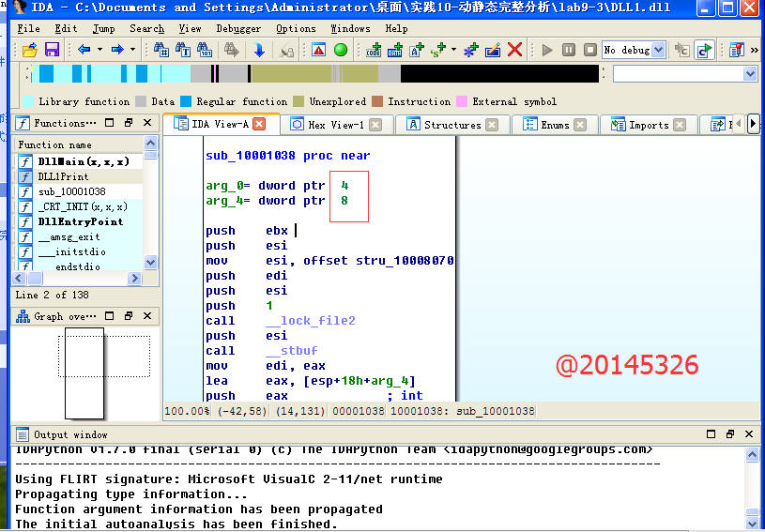
Task: Start the debugger process play button
Action: click(548, 50)
